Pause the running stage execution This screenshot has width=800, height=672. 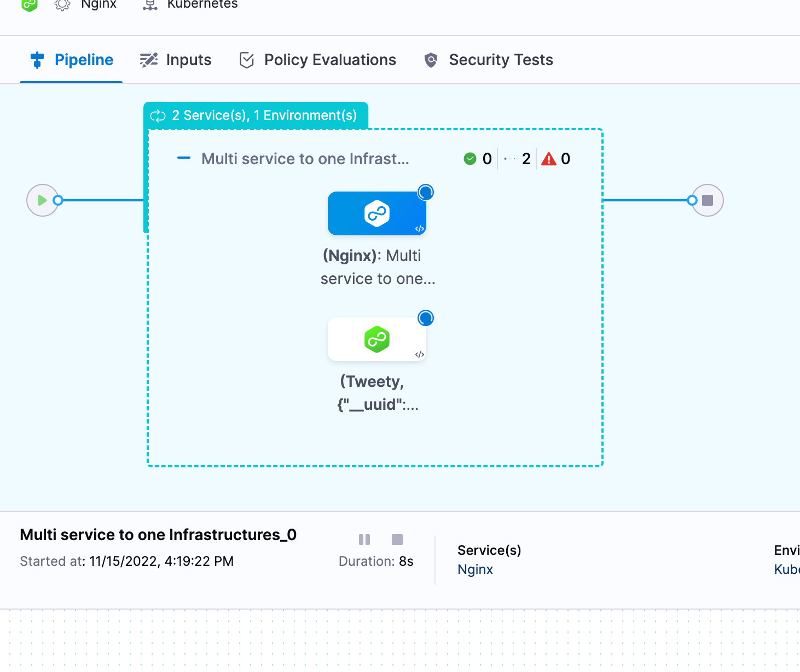tap(364, 540)
